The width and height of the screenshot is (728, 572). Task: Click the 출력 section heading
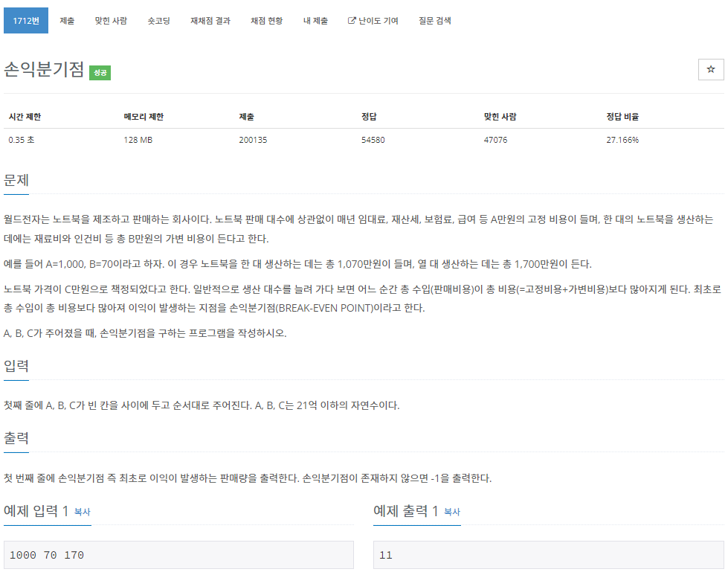pyautogui.click(x=16, y=438)
